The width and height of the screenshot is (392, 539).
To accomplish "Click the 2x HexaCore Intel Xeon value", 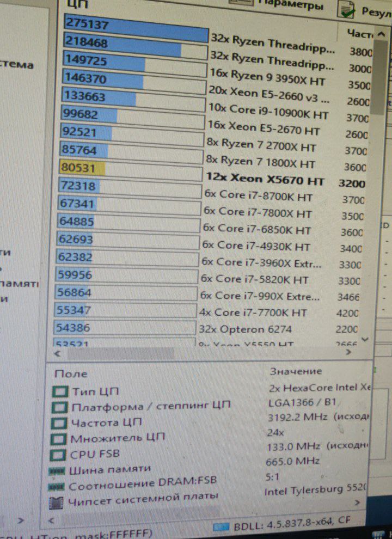I will click(321, 388).
